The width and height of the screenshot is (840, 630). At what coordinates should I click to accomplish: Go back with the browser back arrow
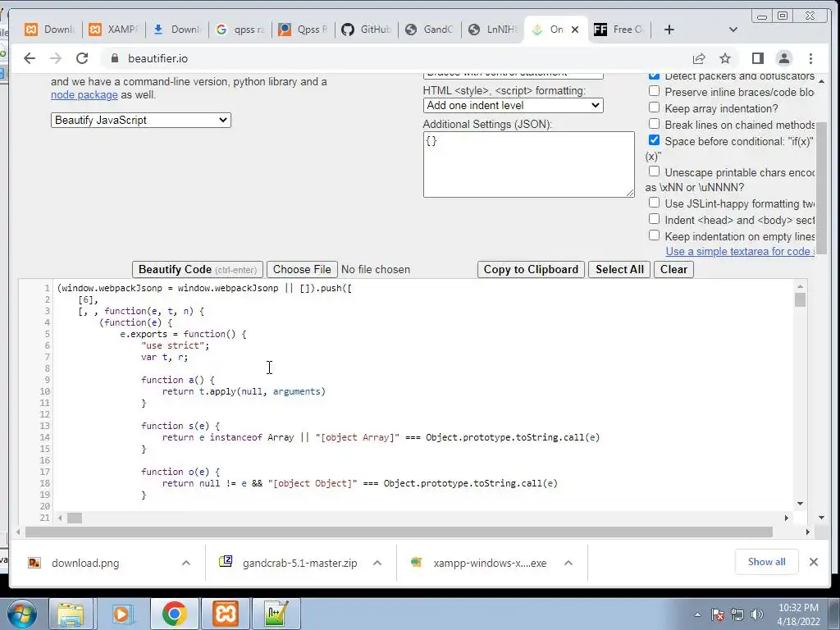[x=30, y=58]
